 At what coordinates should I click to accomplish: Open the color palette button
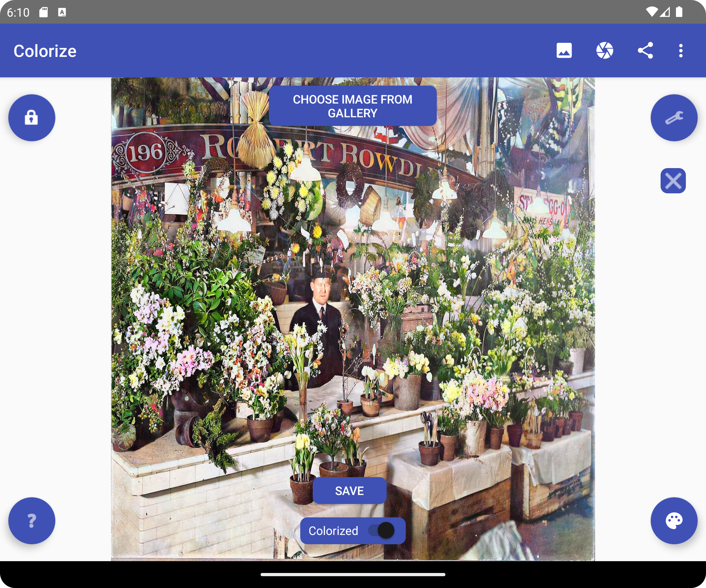click(x=674, y=521)
